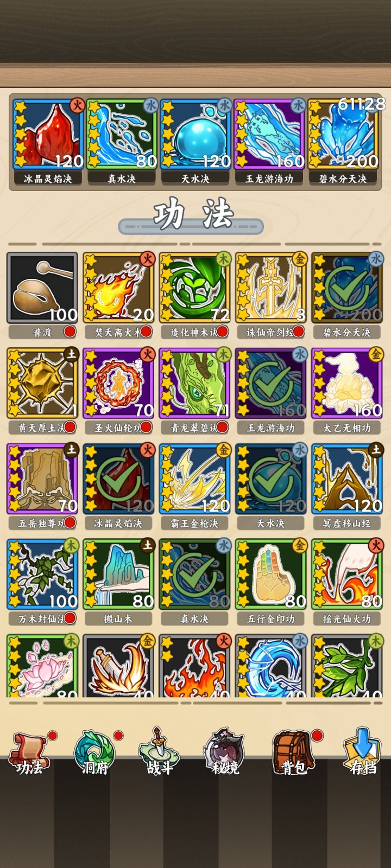Uncheck the equipped 碧水分天决 in the skill grid

pos(347,288)
